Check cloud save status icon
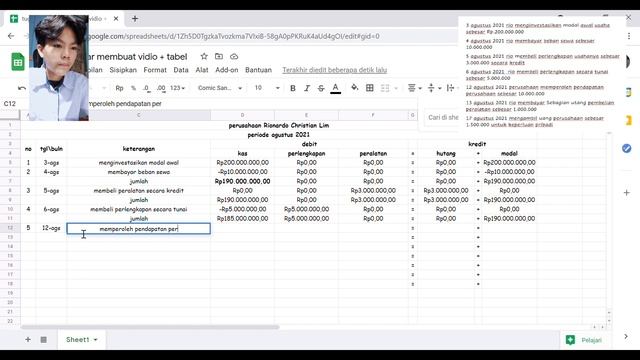 click(234, 56)
